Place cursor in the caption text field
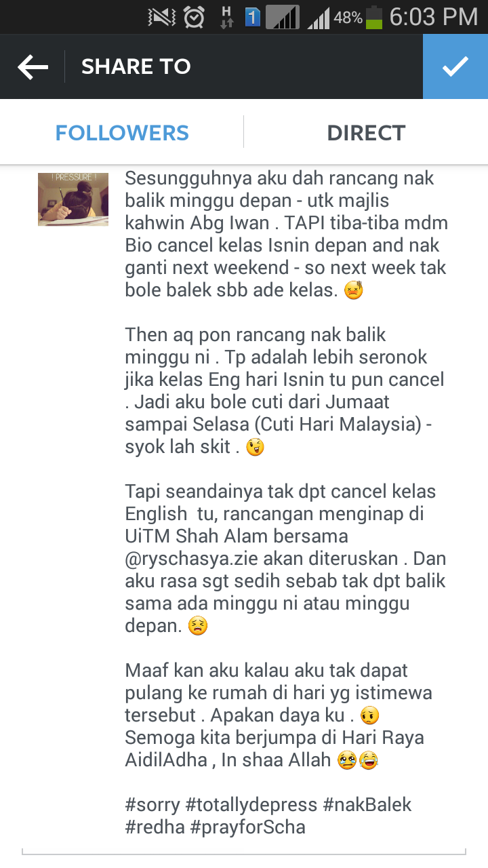The height and width of the screenshot is (868, 488). pos(287,504)
